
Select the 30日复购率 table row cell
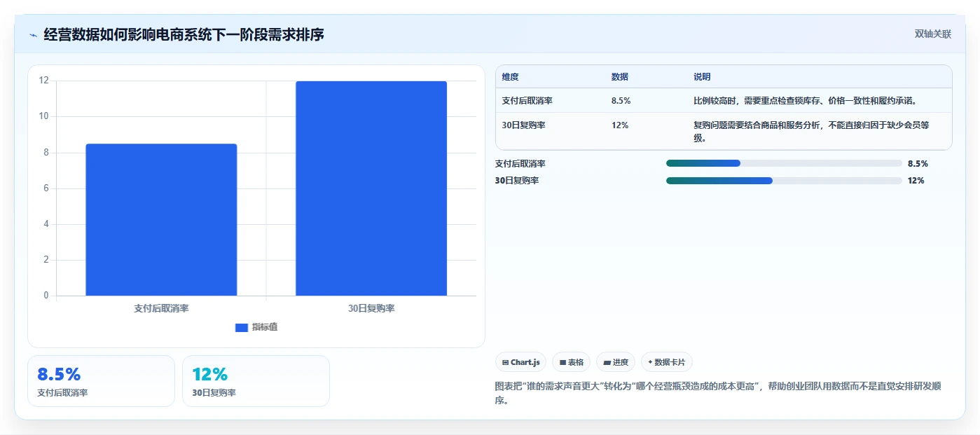pyautogui.click(x=523, y=125)
